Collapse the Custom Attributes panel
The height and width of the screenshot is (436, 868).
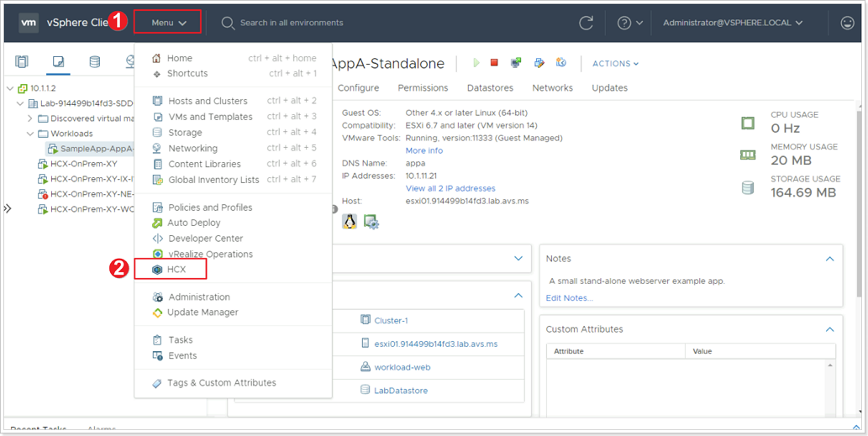[x=829, y=329]
